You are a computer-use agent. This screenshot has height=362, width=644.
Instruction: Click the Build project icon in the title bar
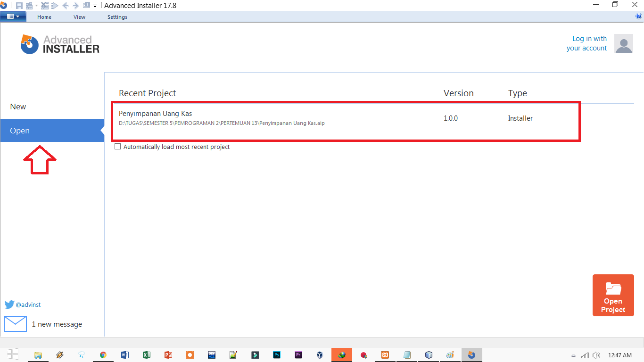tap(29, 6)
